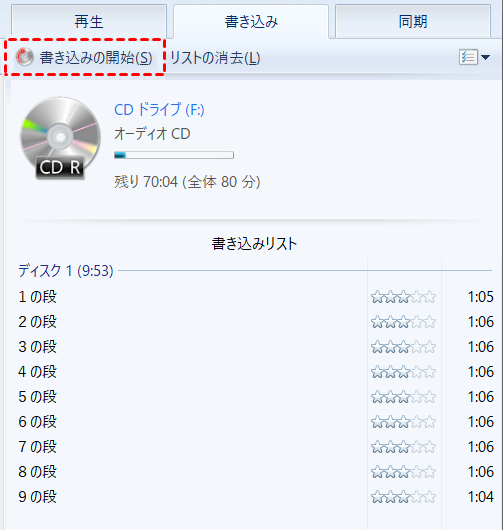Image resolution: width=503 pixels, height=530 pixels.
Task: Switch to the 再生 tab
Action: coord(89,22)
